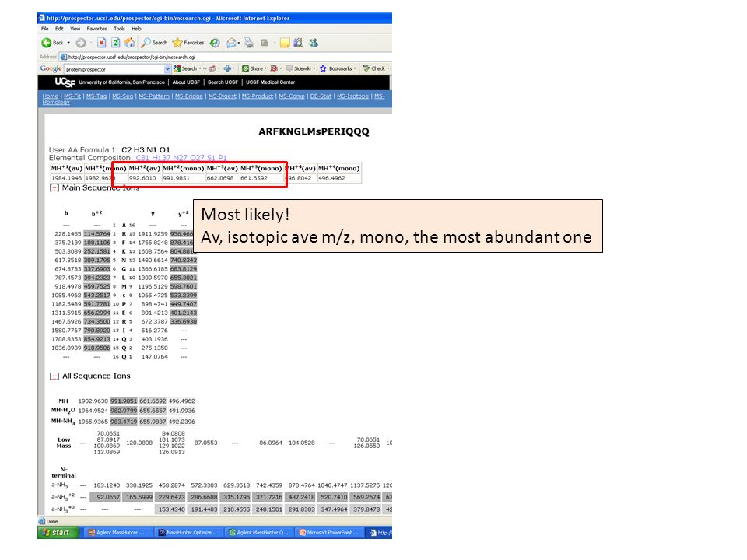Click the UCSF Medical Center link
Viewport: 747px width, 560px height.
click(x=270, y=82)
